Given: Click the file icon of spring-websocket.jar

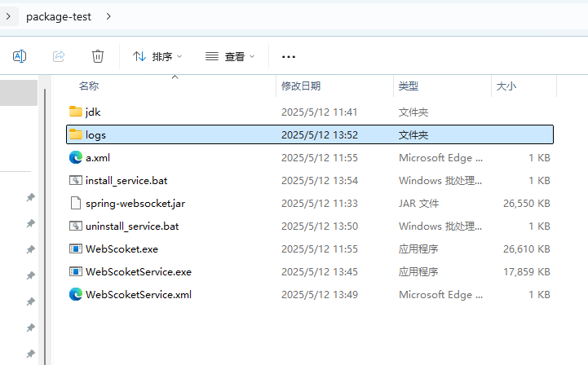Looking at the screenshot, I should pyautogui.click(x=76, y=203).
